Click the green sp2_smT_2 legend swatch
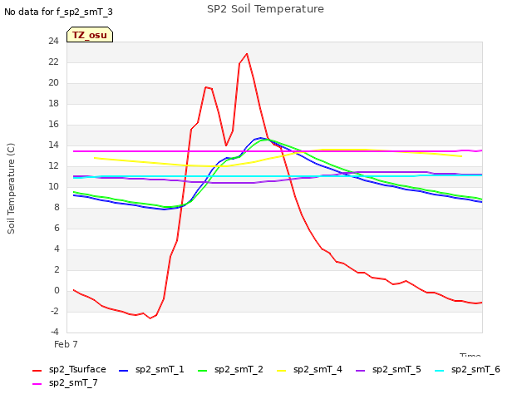Viewport: 532px width, 399px height. pos(203,371)
